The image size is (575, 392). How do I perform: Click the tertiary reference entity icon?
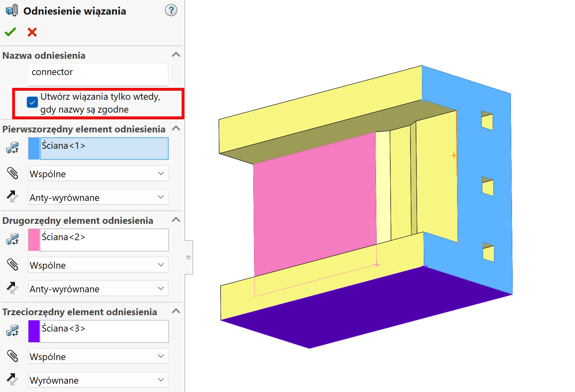(x=13, y=331)
